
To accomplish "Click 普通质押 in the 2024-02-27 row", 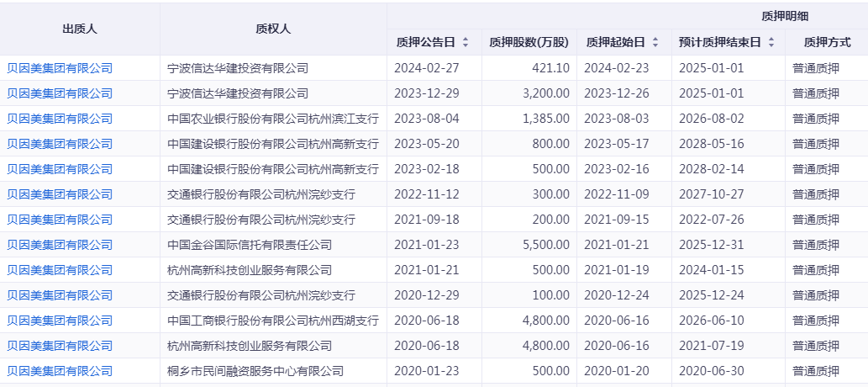I will (815, 68).
